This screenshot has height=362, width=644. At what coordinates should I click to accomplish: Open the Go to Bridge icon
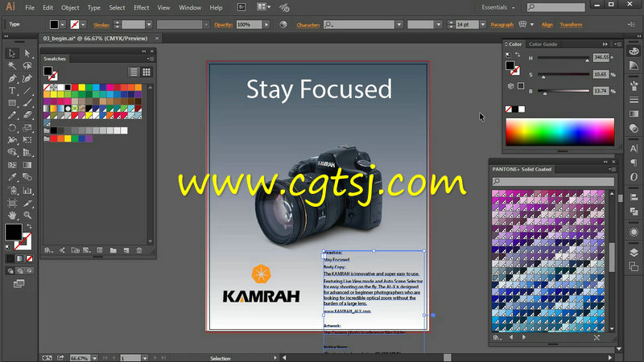[242, 7]
